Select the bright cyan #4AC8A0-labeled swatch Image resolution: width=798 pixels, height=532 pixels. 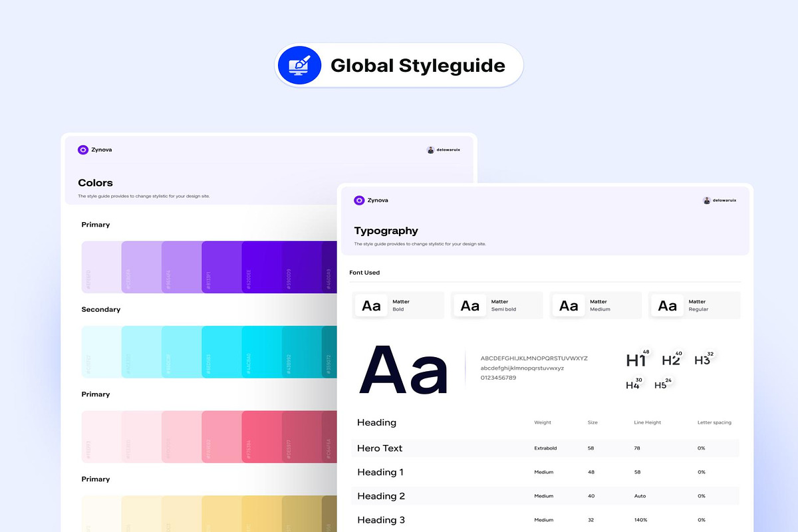point(261,352)
